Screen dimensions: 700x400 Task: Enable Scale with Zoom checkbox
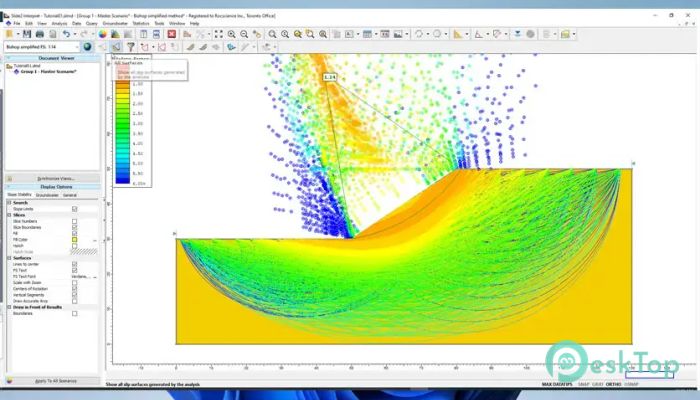click(x=75, y=283)
